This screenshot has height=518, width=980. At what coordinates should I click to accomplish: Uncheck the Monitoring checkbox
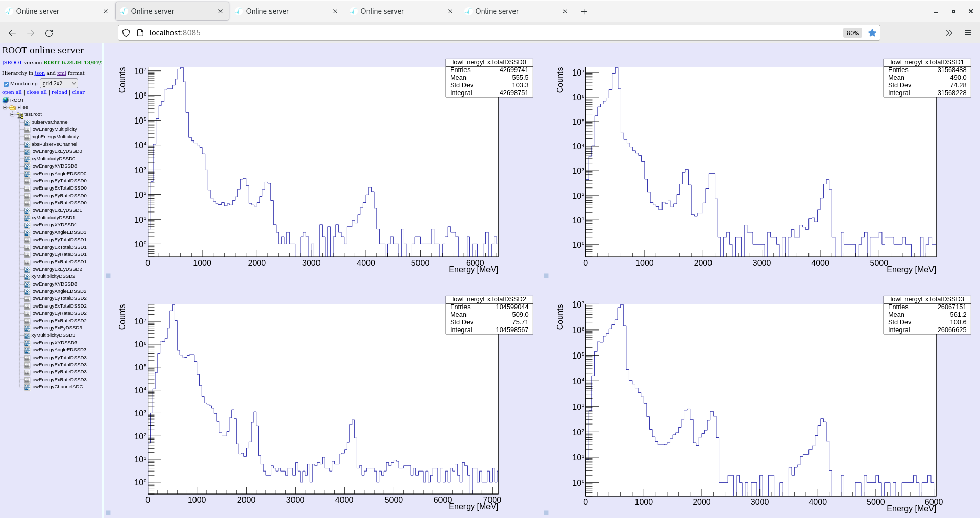coord(6,84)
